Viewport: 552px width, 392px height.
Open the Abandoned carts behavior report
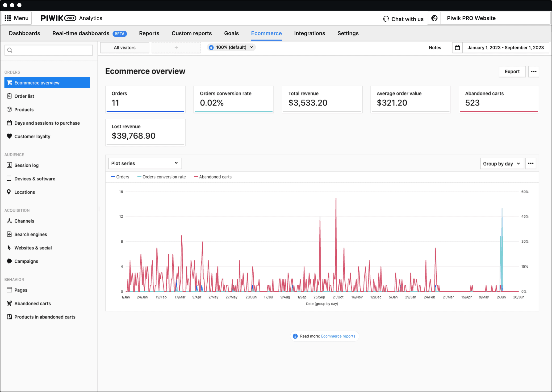click(x=32, y=303)
